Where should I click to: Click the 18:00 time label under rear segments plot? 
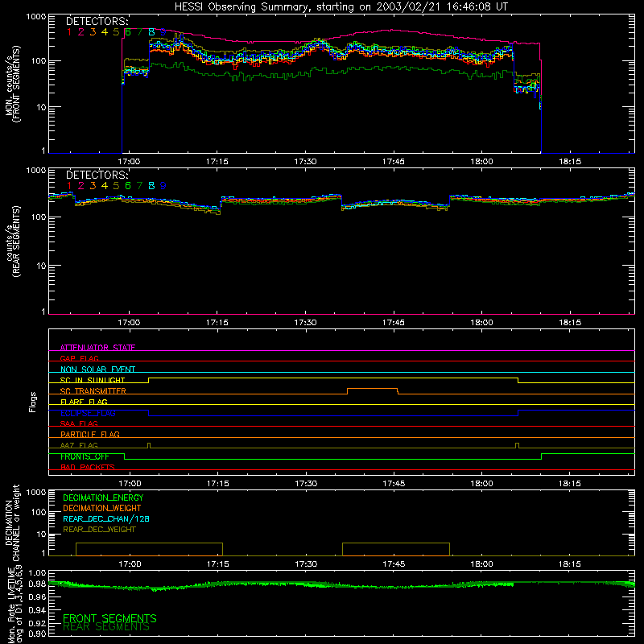click(x=481, y=323)
